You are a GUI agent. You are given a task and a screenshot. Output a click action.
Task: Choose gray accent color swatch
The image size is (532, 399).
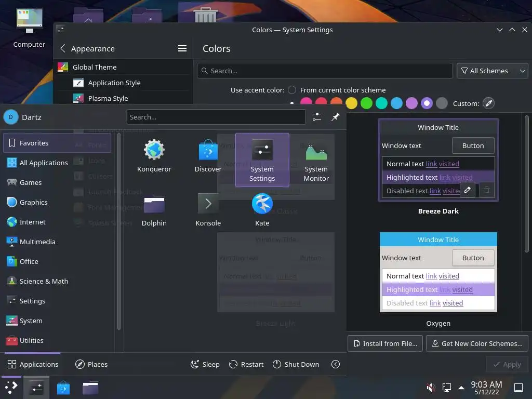pyautogui.click(x=442, y=103)
